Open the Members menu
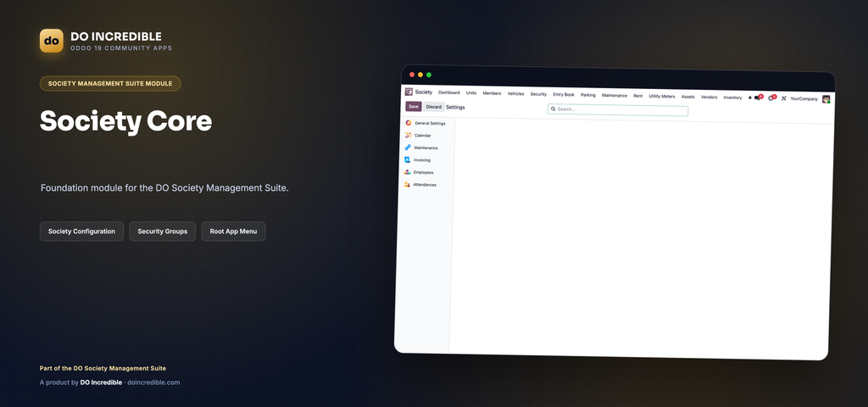868x407 pixels. pyautogui.click(x=492, y=93)
